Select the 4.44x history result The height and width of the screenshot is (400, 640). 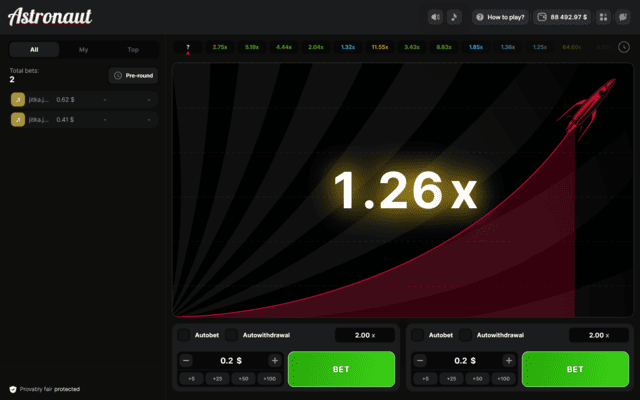(x=284, y=47)
